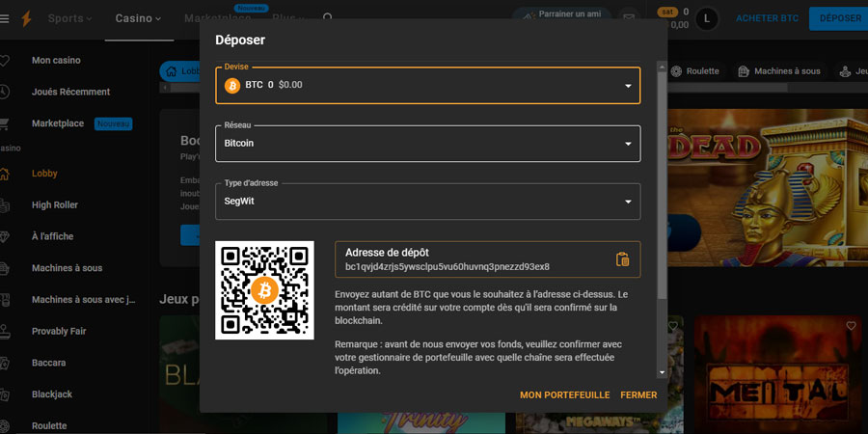Open the Réseau network dropdown
This screenshot has width=868, height=434.
click(x=428, y=144)
